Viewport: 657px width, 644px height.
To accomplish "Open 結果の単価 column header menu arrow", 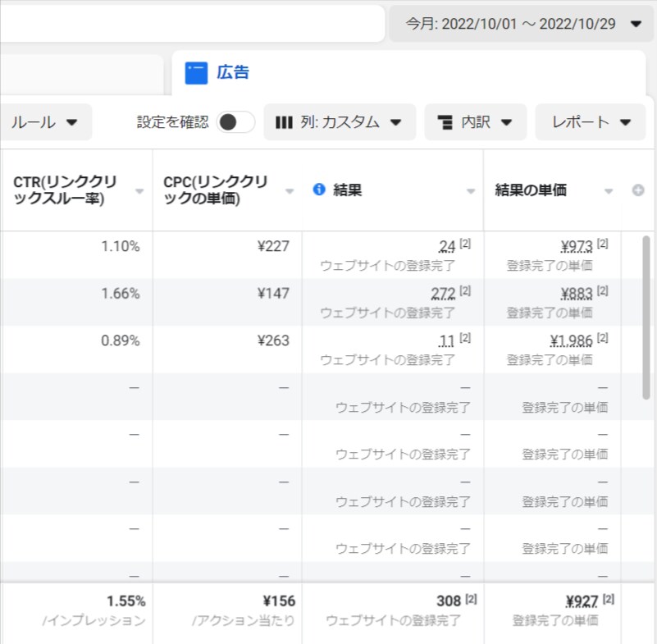I will click(x=609, y=191).
